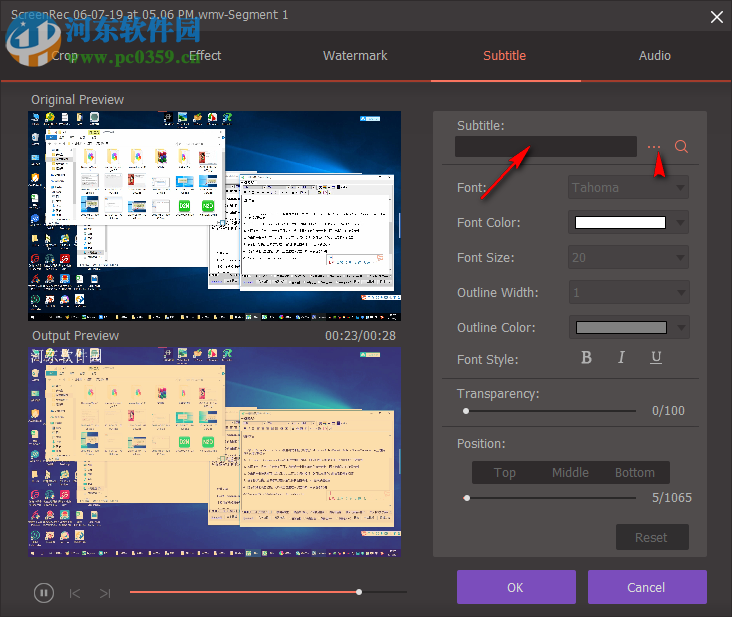
Task: Set subtitle position to Top
Action: coord(505,473)
